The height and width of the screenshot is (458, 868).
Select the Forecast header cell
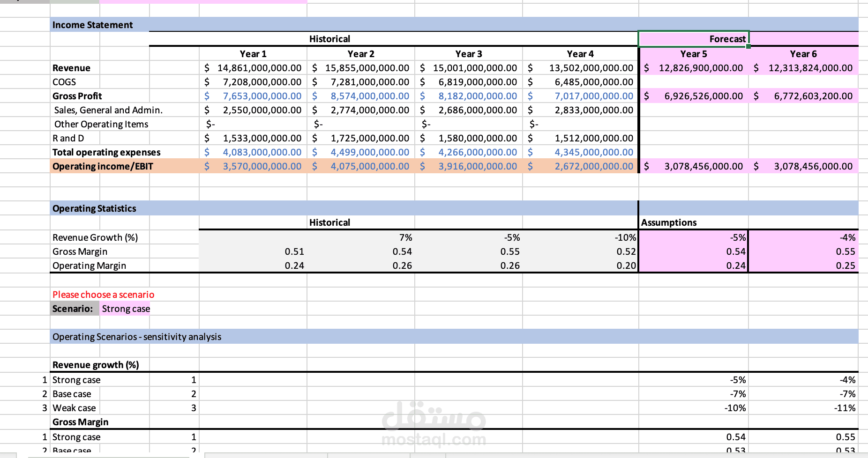[x=693, y=39]
